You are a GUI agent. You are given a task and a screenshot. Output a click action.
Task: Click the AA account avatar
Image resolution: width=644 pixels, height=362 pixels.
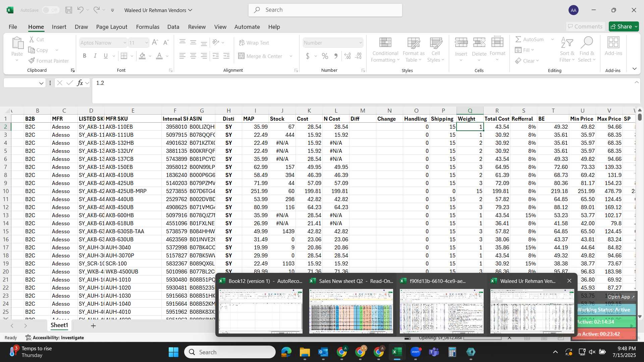click(x=574, y=10)
